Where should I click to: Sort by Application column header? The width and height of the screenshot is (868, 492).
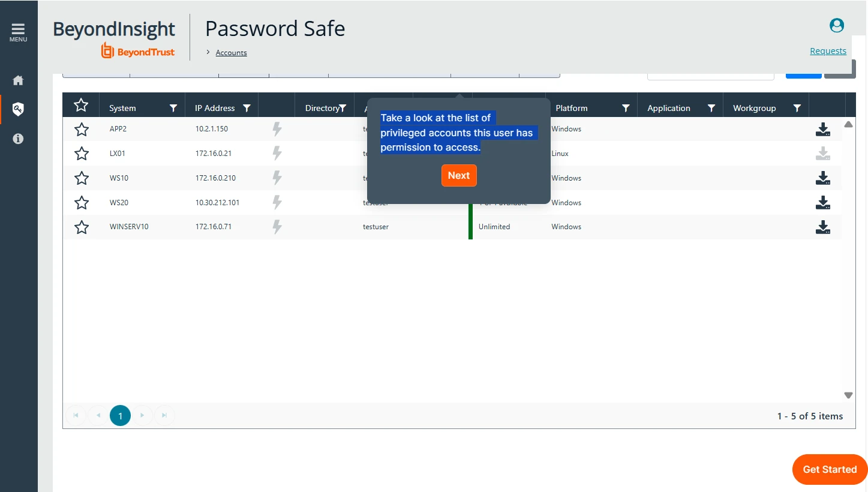point(669,109)
